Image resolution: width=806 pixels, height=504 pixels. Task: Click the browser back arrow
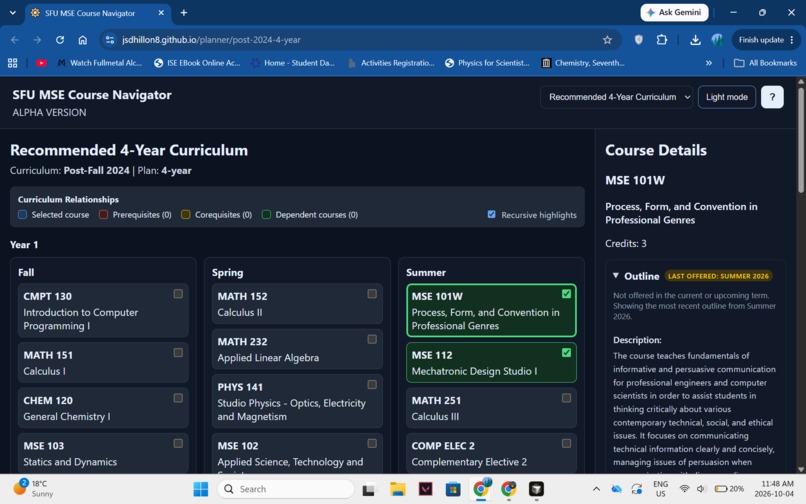click(x=15, y=40)
